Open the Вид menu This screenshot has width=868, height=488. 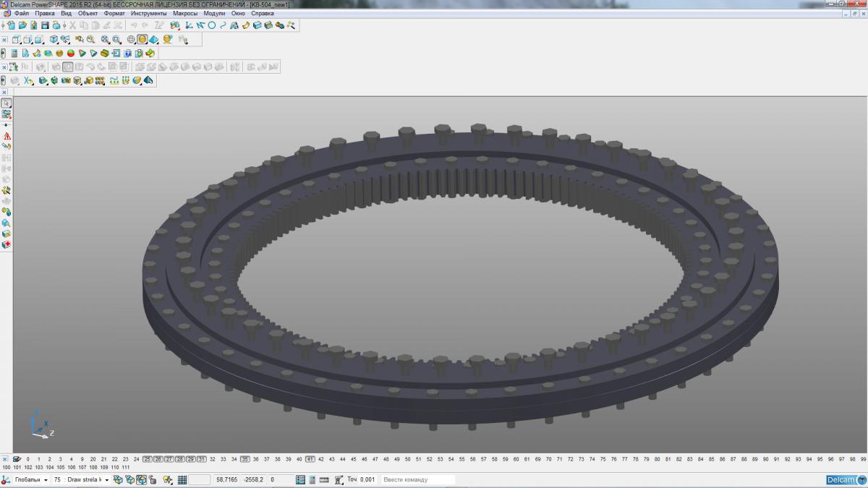click(x=66, y=13)
